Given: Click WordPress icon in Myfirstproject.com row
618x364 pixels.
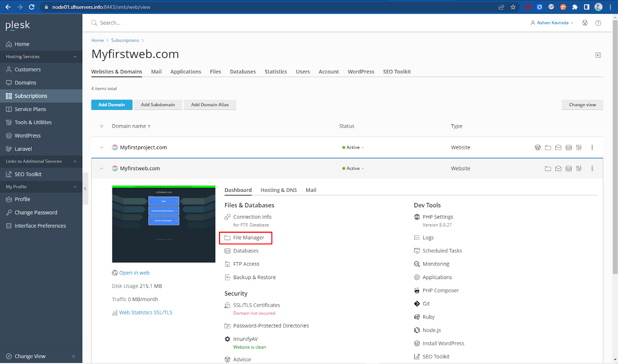Looking at the screenshot, I should click(x=537, y=147).
